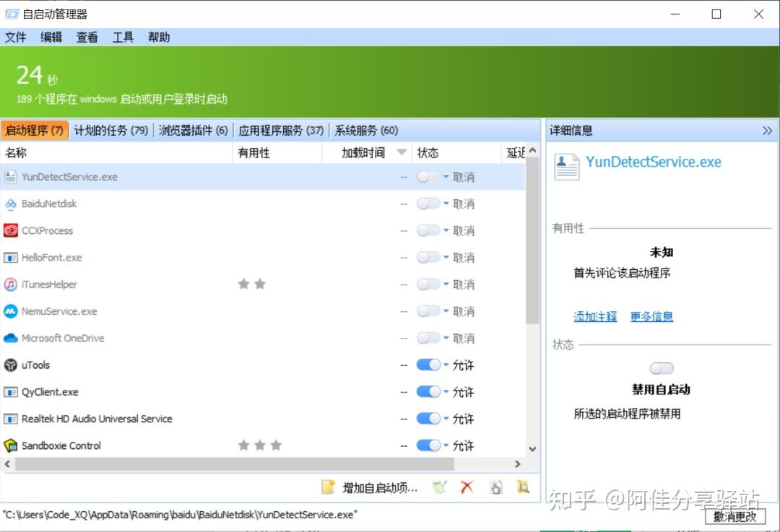Click sort arrow on 加载时间 column
This screenshot has width=780, height=532.
point(402,152)
